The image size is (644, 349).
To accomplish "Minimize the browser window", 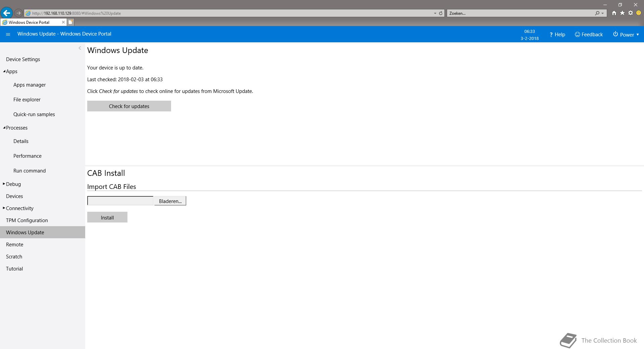I will [605, 5].
